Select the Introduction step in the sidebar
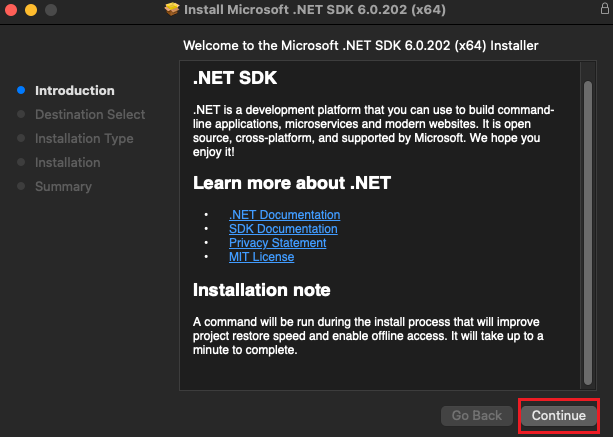This screenshot has width=613, height=437. pyautogui.click(x=74, y=90)
